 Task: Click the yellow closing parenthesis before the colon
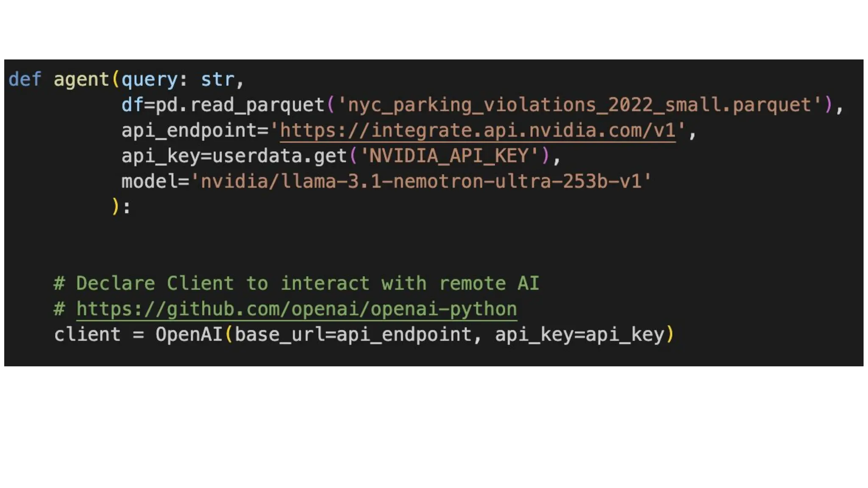(115, 207)
